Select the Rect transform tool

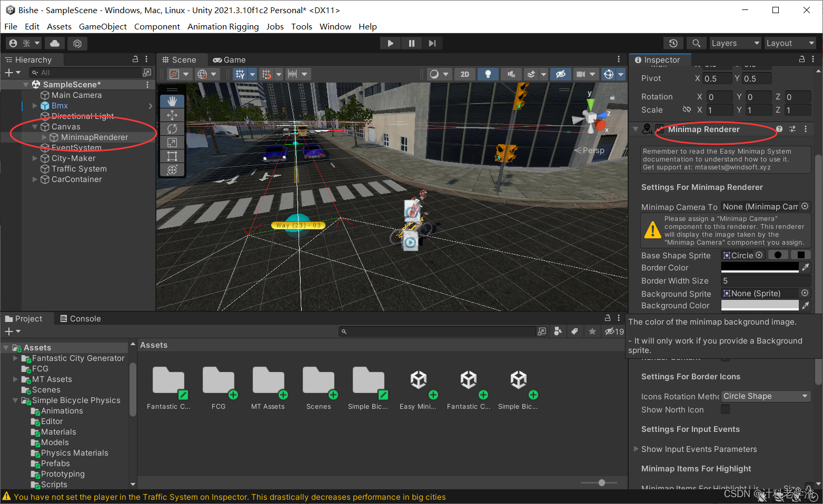[172, 156]
